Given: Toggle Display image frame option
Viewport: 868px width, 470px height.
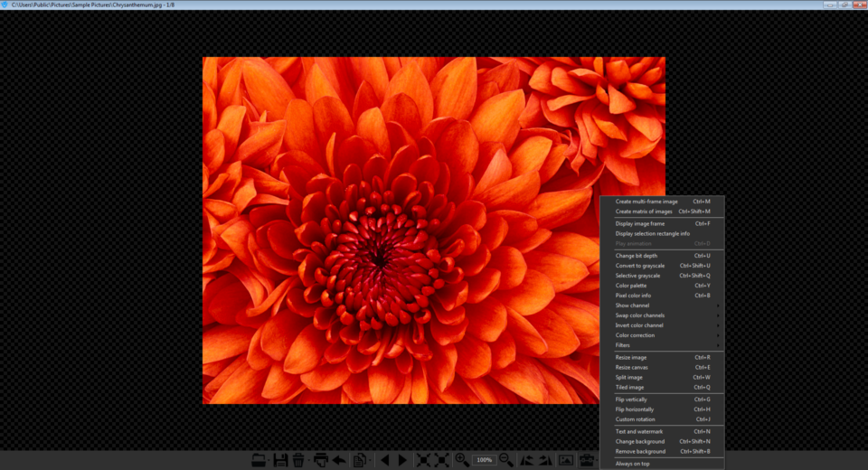Looking at the screenshot, I should pos(639,223).
